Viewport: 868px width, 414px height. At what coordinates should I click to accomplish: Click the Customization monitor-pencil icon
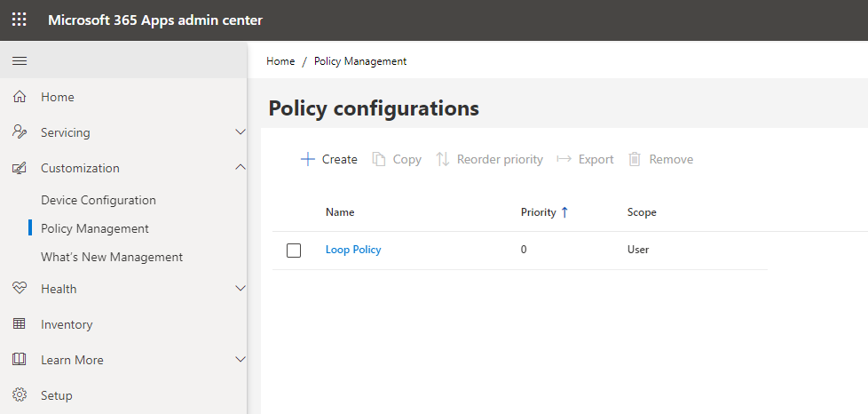[20, 168]
